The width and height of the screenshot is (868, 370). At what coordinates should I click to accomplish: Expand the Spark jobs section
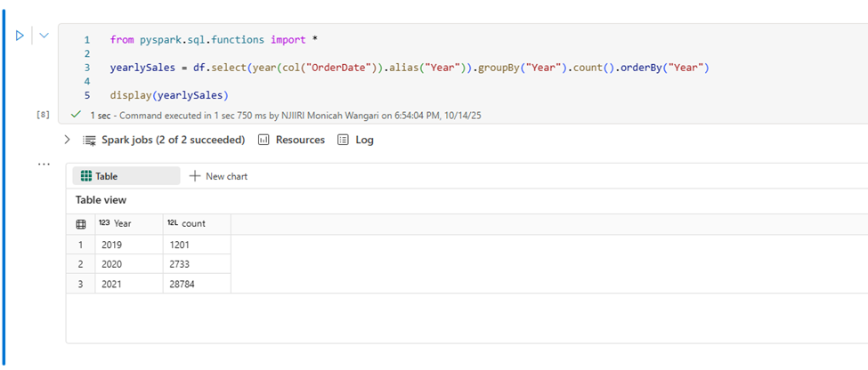click(x=67, y=140)
